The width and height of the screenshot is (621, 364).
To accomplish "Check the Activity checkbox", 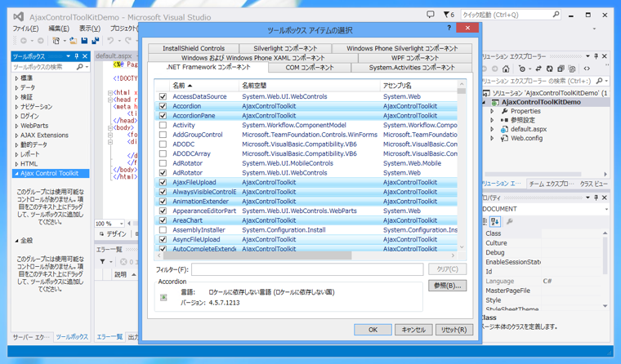I will [163, 125].
